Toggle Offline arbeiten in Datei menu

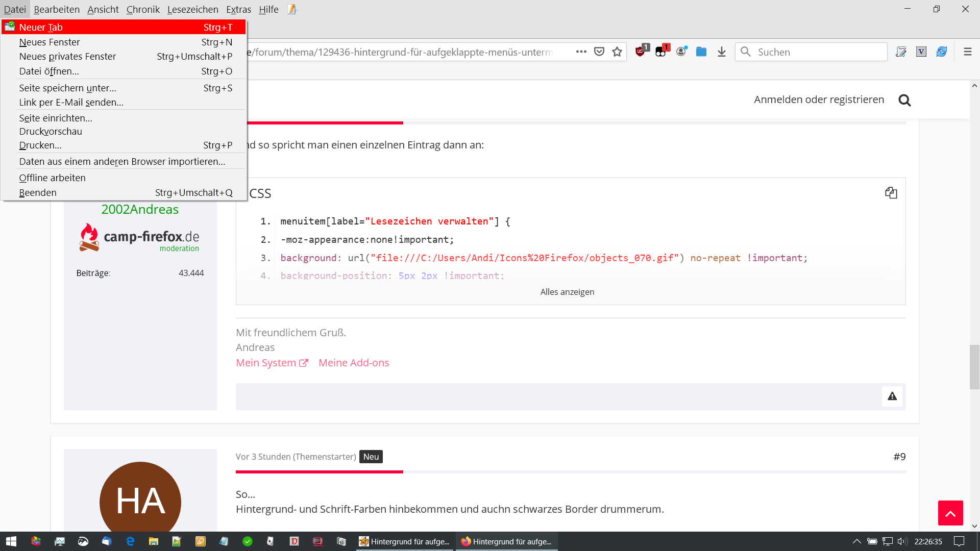pos(53,178)
